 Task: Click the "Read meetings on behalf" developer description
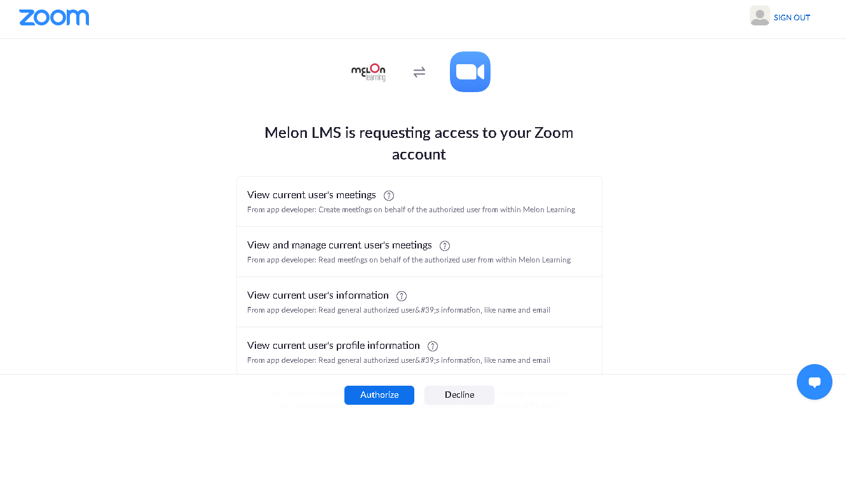point(409,260)
